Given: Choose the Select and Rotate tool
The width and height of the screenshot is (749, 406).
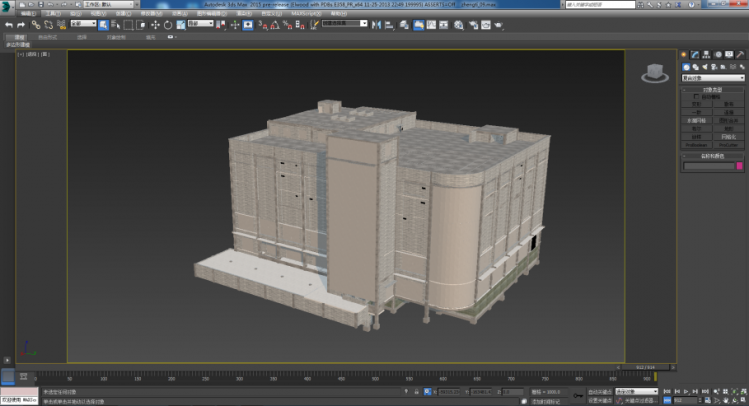Looking at the screenshot, I should click(x=167, y=24).
